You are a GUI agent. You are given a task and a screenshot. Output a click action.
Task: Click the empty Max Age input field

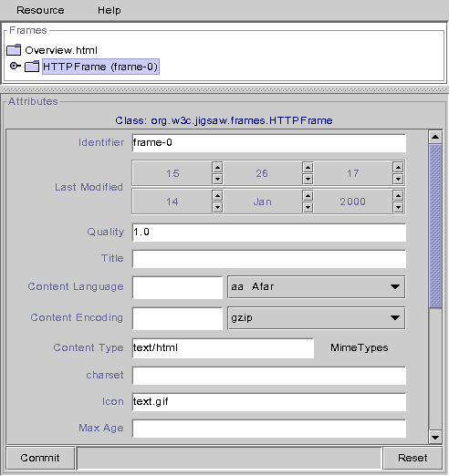pos(269,429)
